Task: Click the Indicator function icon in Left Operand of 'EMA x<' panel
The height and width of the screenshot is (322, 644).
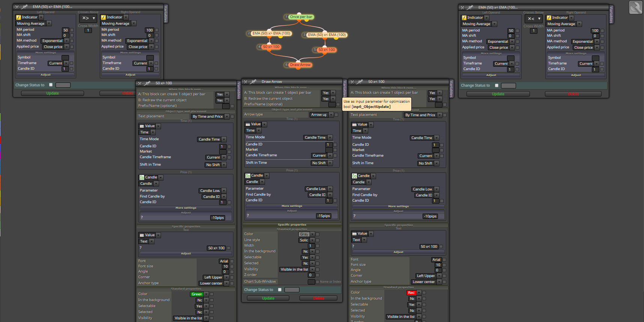Action: tap(464, 18)
